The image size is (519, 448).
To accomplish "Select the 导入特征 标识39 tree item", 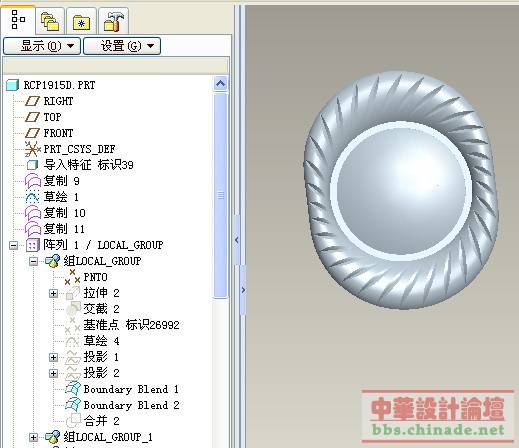I will [x=89, y=165].
